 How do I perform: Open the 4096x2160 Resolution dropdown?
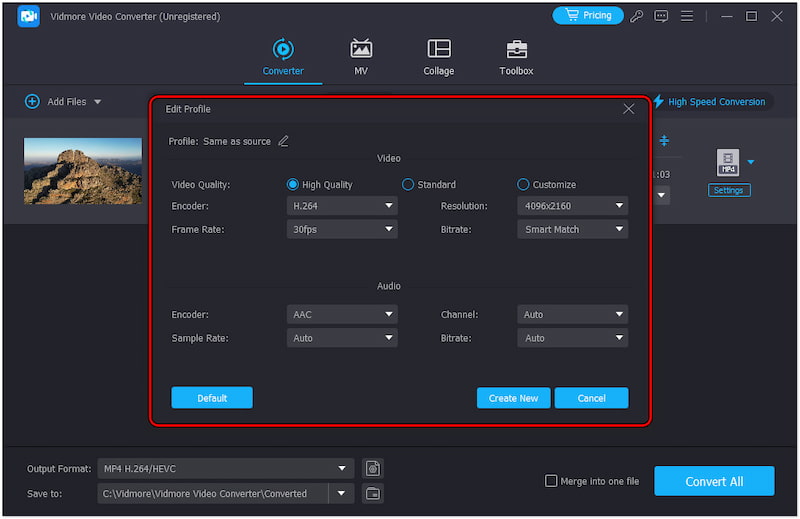573,206
